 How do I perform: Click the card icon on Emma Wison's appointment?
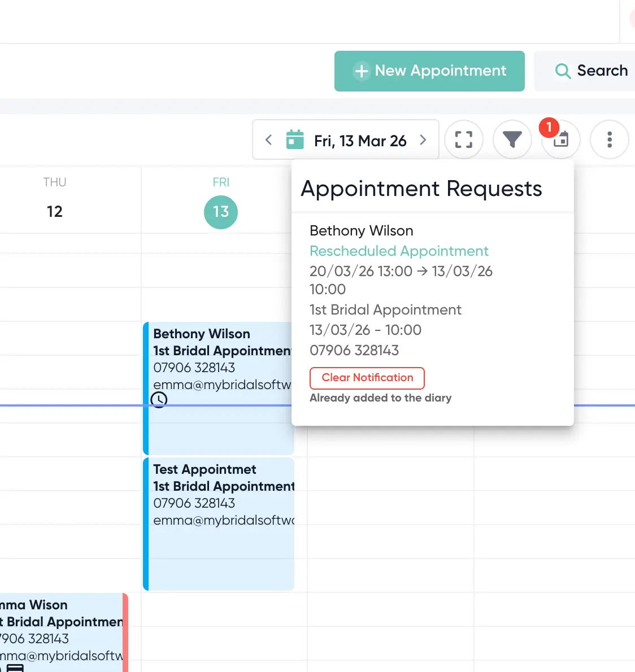pyautogui.click(x=15, y=668)
